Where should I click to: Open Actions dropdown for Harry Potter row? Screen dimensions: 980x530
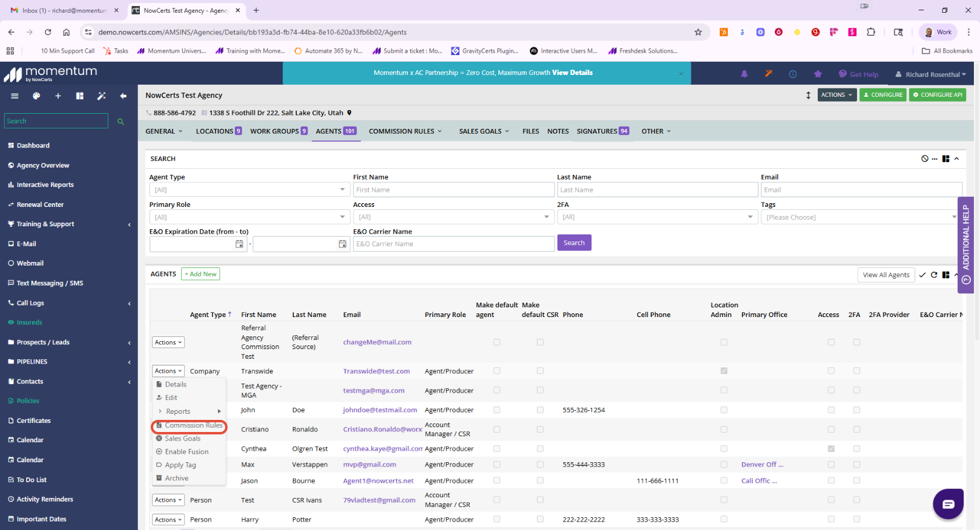click(x=168, y=520)
